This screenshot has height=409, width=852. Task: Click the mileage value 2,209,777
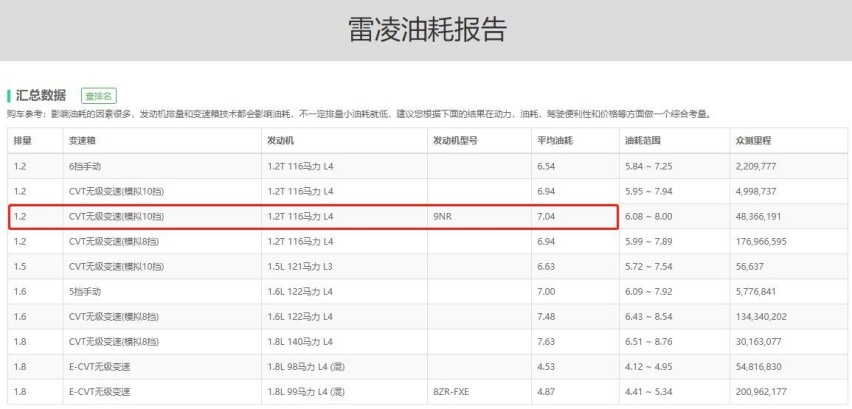[x=756, y=166]
